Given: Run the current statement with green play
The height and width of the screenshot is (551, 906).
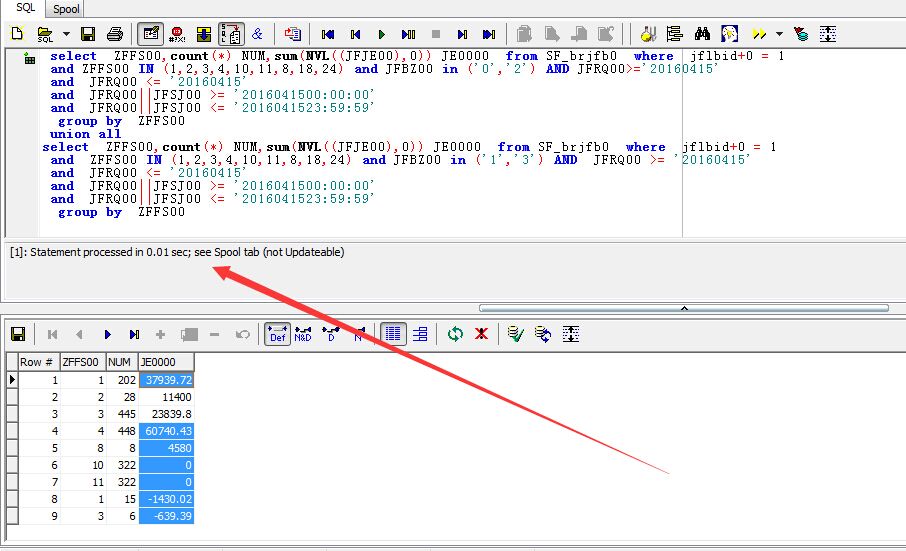Looking at the screenshot, I should click(381, 34).
